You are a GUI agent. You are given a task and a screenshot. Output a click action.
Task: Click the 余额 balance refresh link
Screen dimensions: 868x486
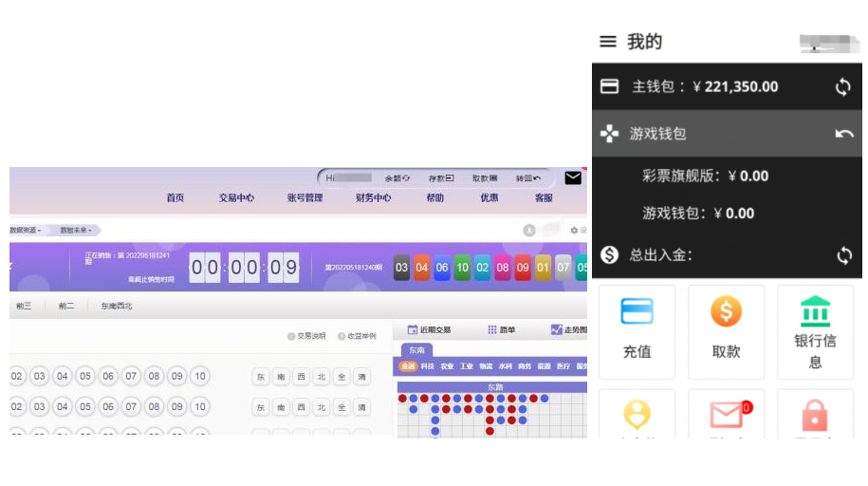[397, 178]
